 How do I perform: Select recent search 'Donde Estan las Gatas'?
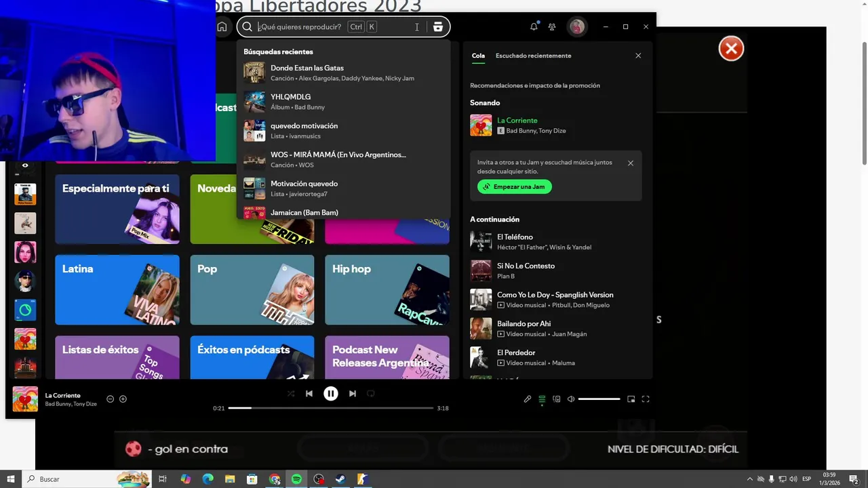pyautogui.click(x=343, y=73)
